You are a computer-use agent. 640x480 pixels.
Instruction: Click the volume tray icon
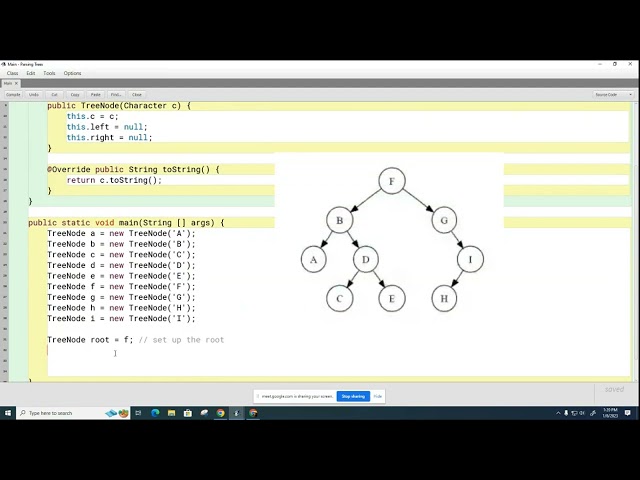tap(582, 413)
